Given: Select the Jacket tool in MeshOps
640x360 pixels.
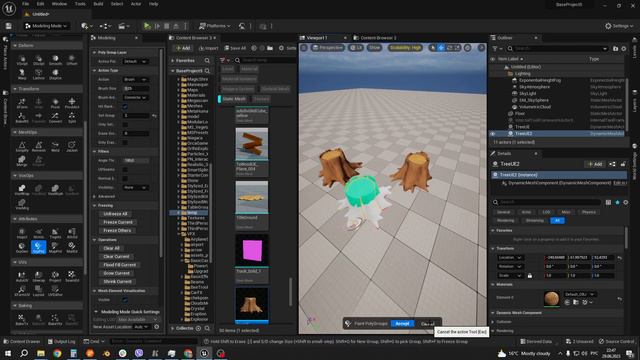Looking at the screenshot, I should [72, 147].
